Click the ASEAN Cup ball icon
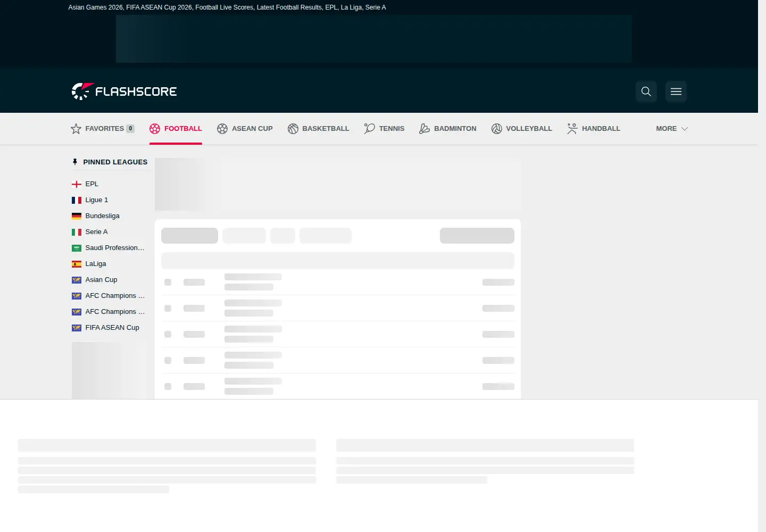The height and width of the screenshot is (532, 766). click(x=222, y=129)
